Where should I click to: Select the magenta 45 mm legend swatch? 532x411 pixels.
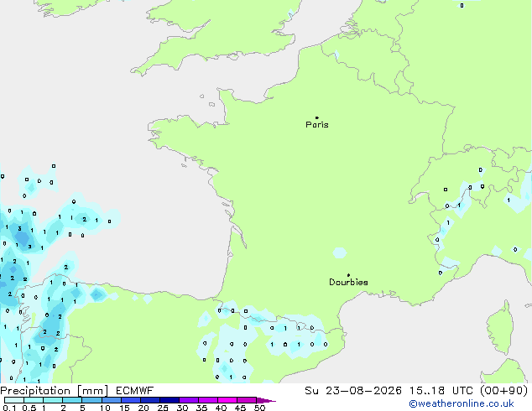247,400
